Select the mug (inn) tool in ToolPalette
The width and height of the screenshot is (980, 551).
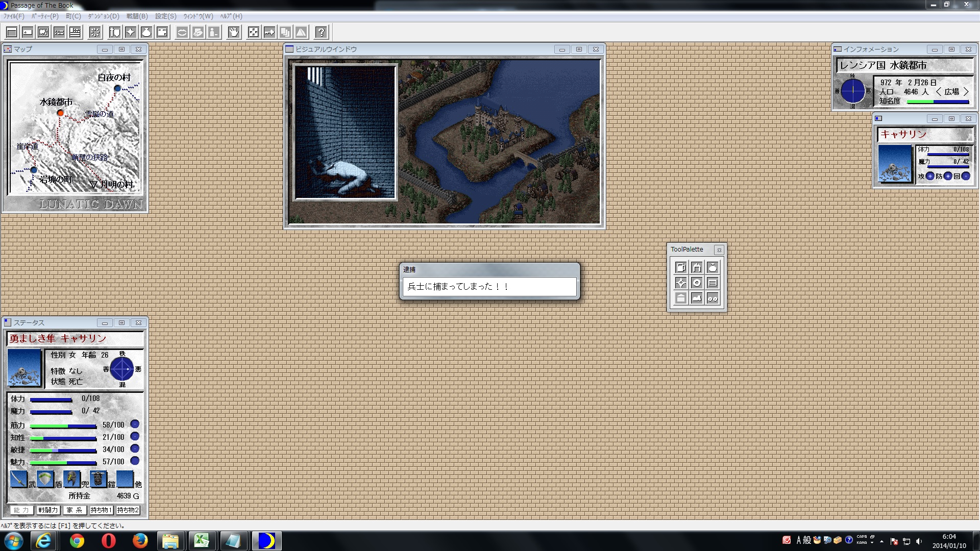[x=681, y=267]
